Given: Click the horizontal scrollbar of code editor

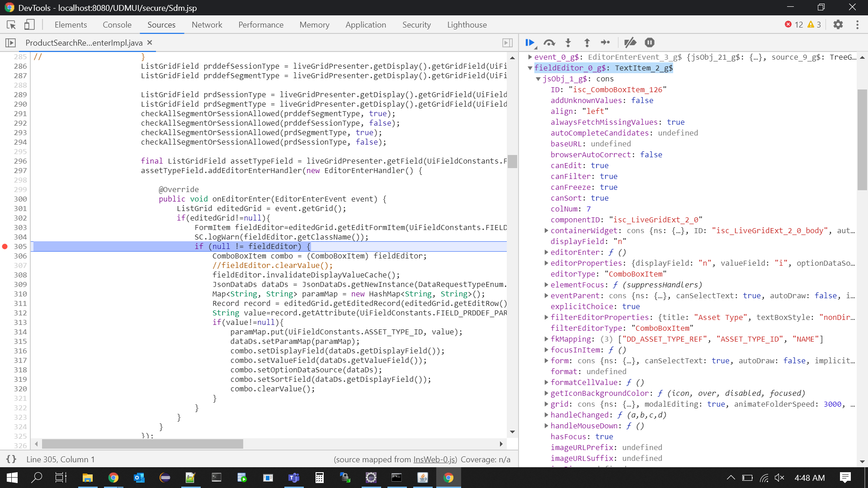Looking at the screenshot, I should (x=142, y=444).
